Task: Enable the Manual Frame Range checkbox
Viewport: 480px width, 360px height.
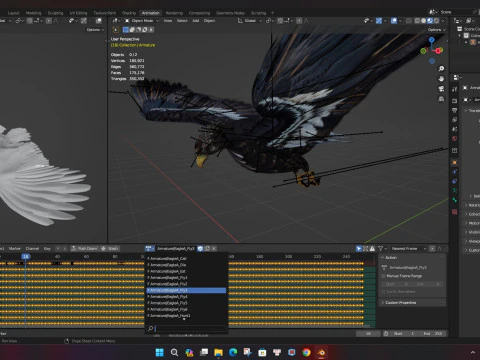Action: [x=384, y=276]
